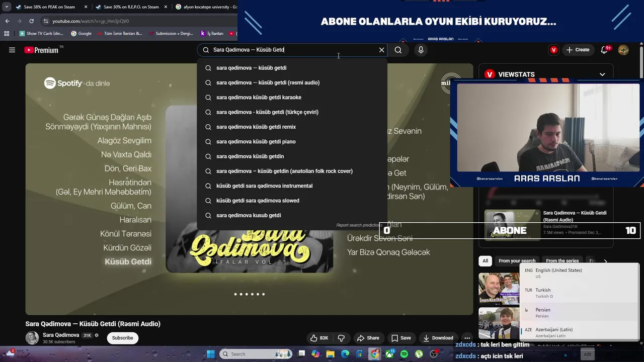The width and height of the screenshot is (644, 362).
Task: Open Windows Start menu
Action: (x=210, y=354)
